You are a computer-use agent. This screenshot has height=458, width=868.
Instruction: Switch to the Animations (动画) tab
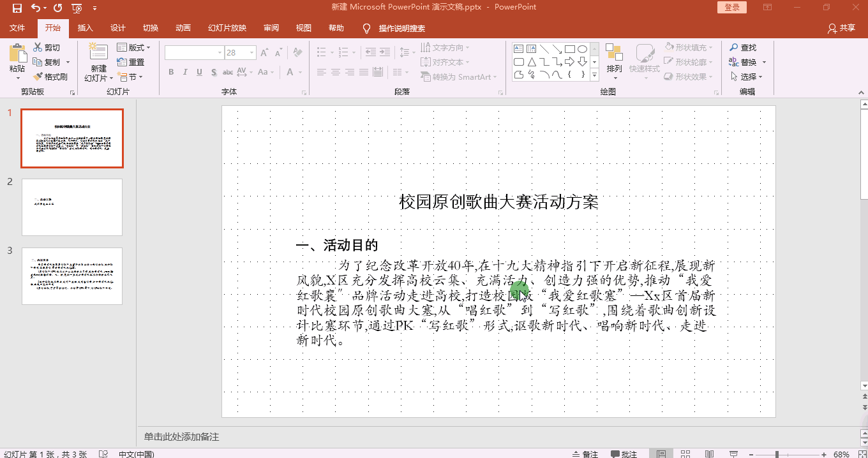click(183, 28)
